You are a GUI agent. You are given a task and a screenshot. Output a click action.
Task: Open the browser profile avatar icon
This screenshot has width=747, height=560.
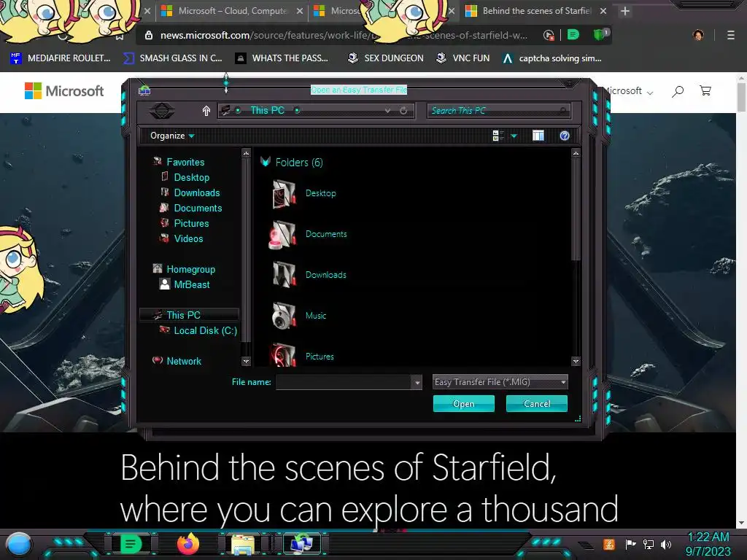tap(698, 35)
